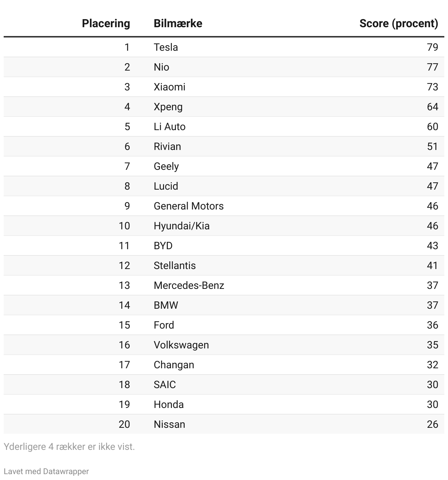Click the Score (procent) column header

pos(398,24)
